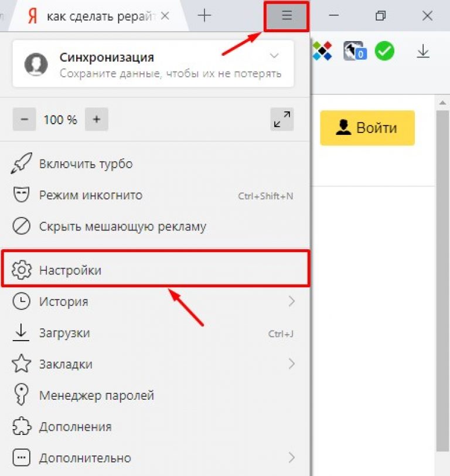The width and height of the screenshot is (450, 476).
Task: Click the Yandex logo on the tab
Action: [x=32, y=16]
